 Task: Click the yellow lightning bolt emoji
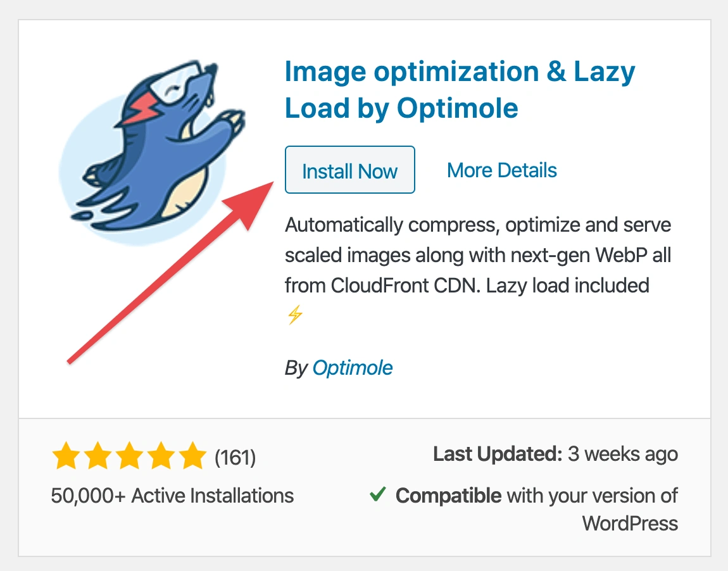click(295, 315)
